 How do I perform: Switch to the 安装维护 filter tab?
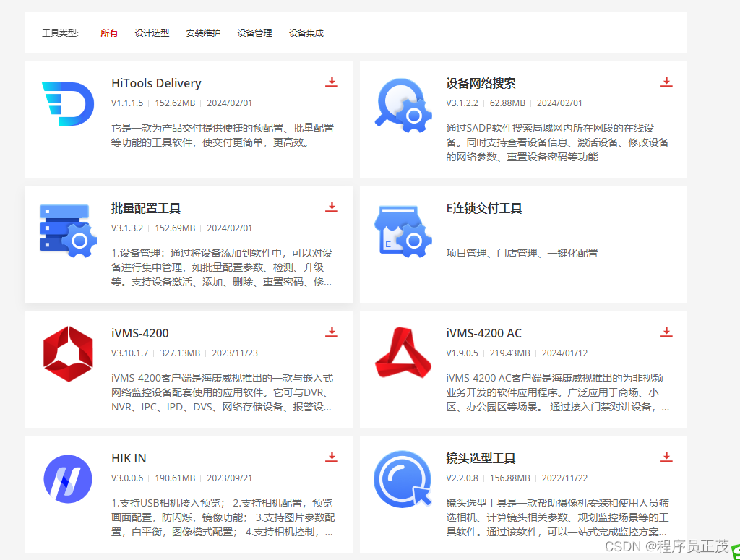[x=203, y=33]
